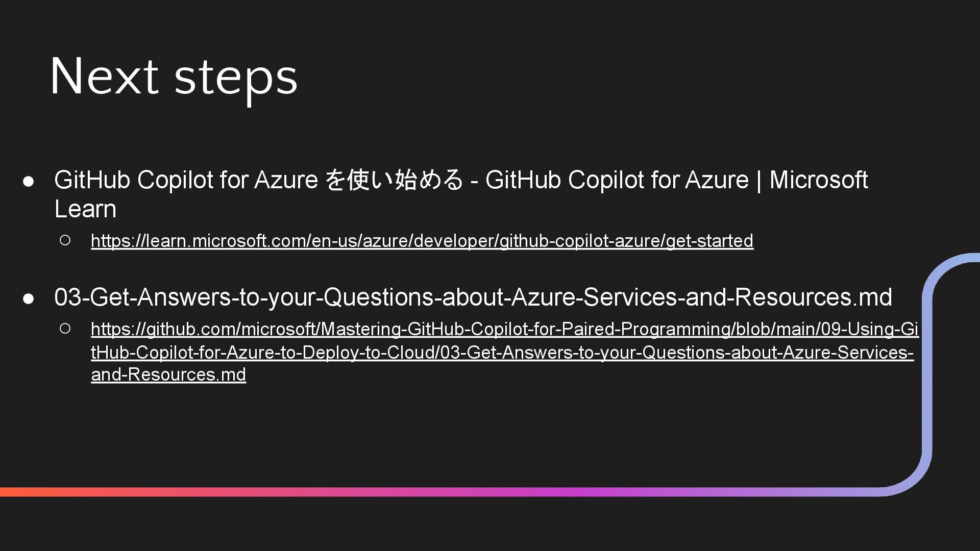Click the link line starting with tHub-Copilot-for-Azure

pos(502,353)
